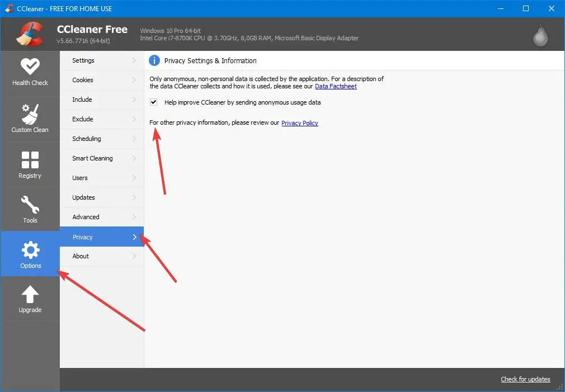Expand the Include row chevron
Image resolution: width=565 pixels, height=392 pixels.
(x=134, y=100)
